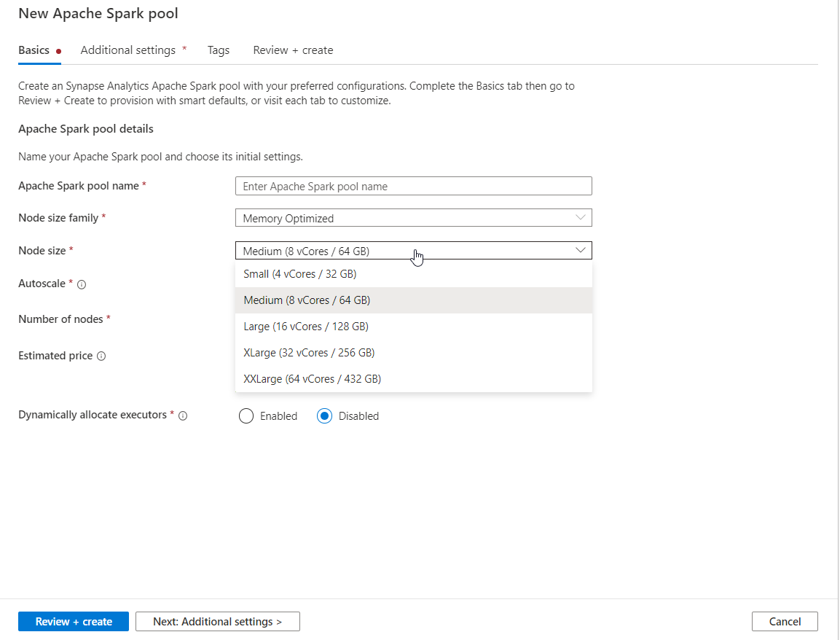840x640 pixels.
Task: Enable dynamically allocated executors
Action: click(246, 415)
